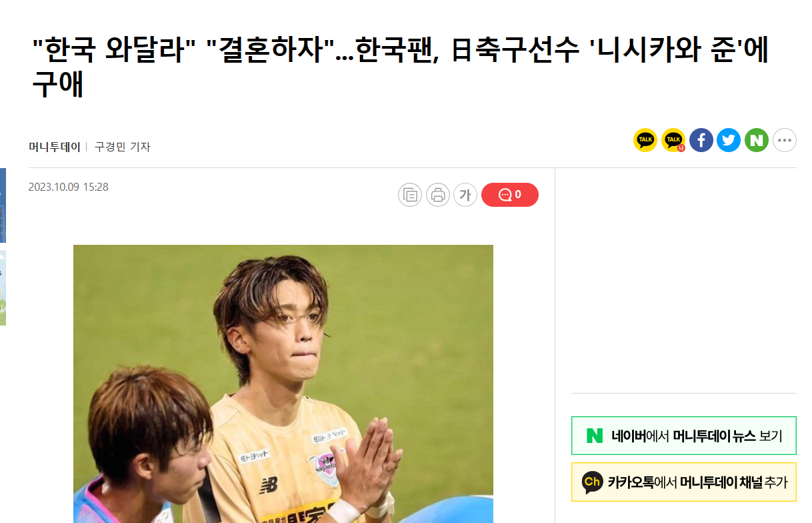Share the article on Facebook
This screenshot has height=523, width=812.
coord(701,140)
